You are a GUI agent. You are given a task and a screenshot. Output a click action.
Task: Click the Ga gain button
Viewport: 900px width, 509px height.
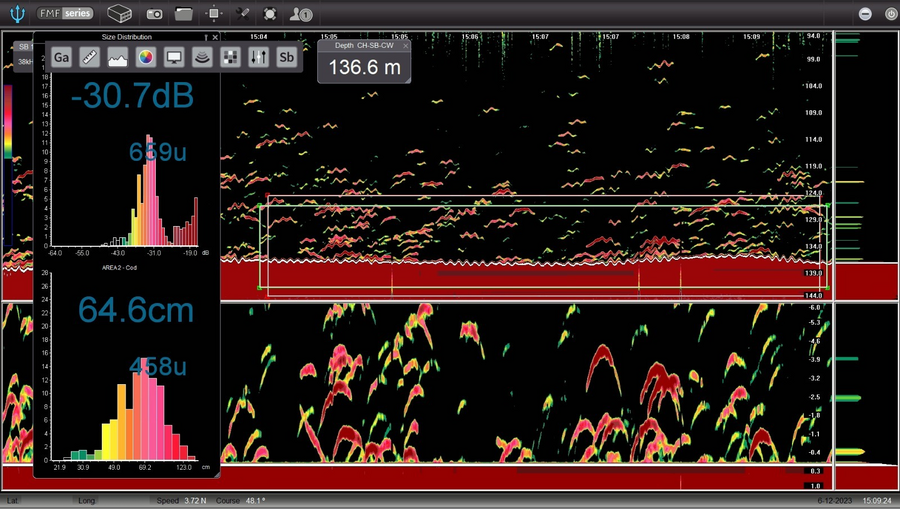62,57
